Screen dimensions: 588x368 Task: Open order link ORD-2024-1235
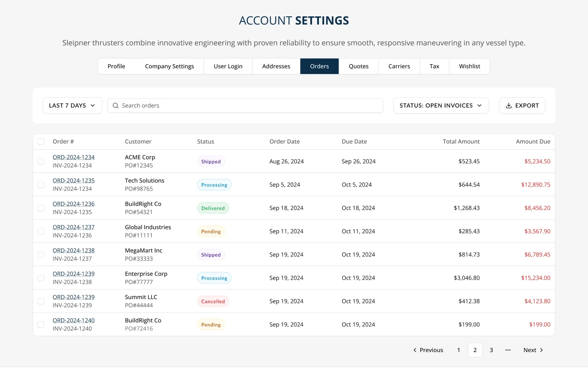click(73, 181)
